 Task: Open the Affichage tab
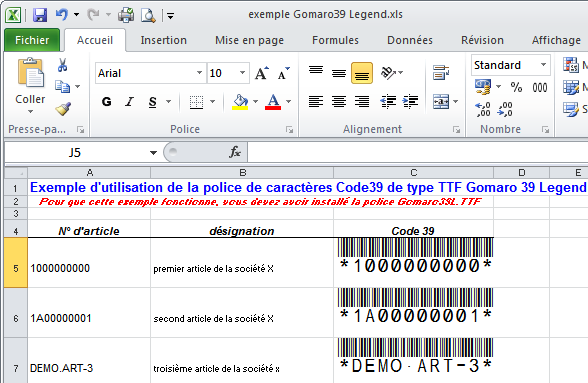(556, 40)
